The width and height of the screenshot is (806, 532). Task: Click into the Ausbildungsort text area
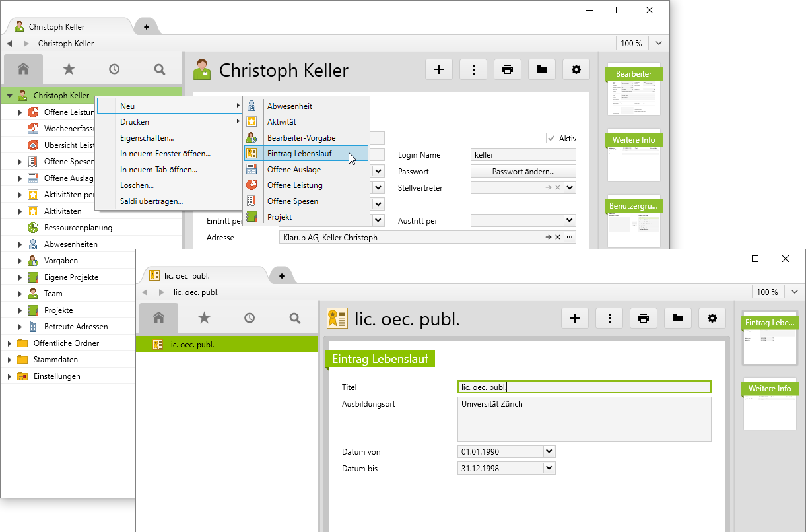tap(584, 418)
